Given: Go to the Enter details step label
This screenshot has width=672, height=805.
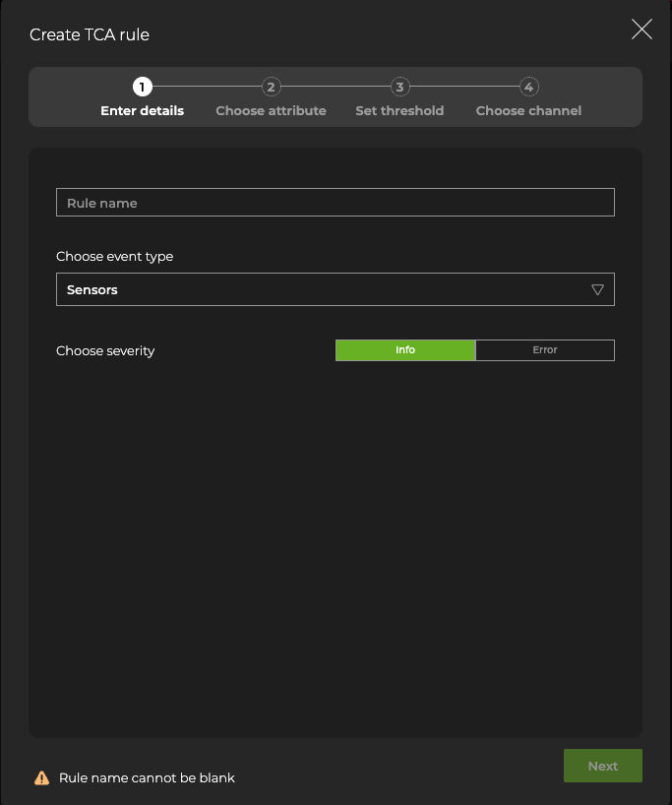Looking at the screenshot, I should click(x=143, y=111).
